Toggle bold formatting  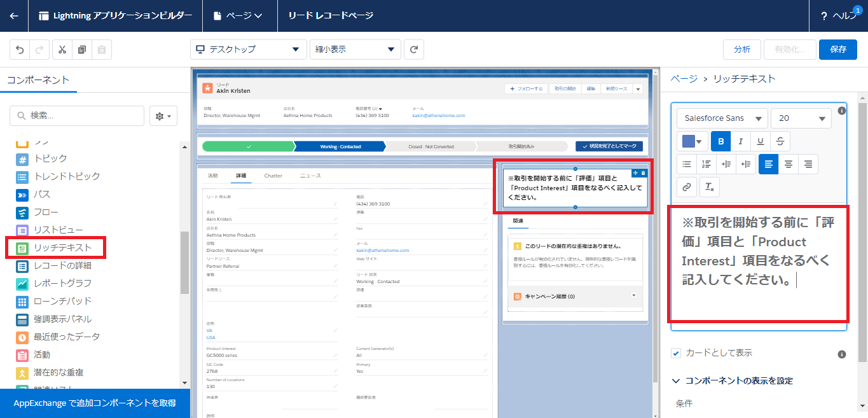(720, 141)
